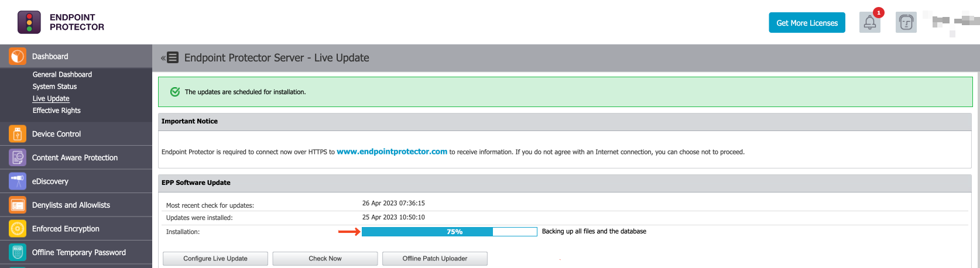Click the ENDPOINT PROTECTOR brand text
Viewport: 980px width, 268px height.
[77, 22]
